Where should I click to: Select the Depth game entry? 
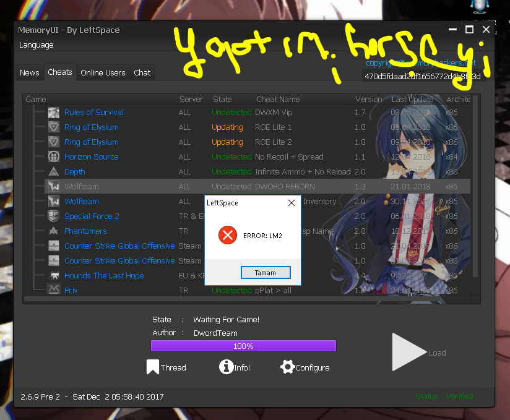[x=75, y=172]
